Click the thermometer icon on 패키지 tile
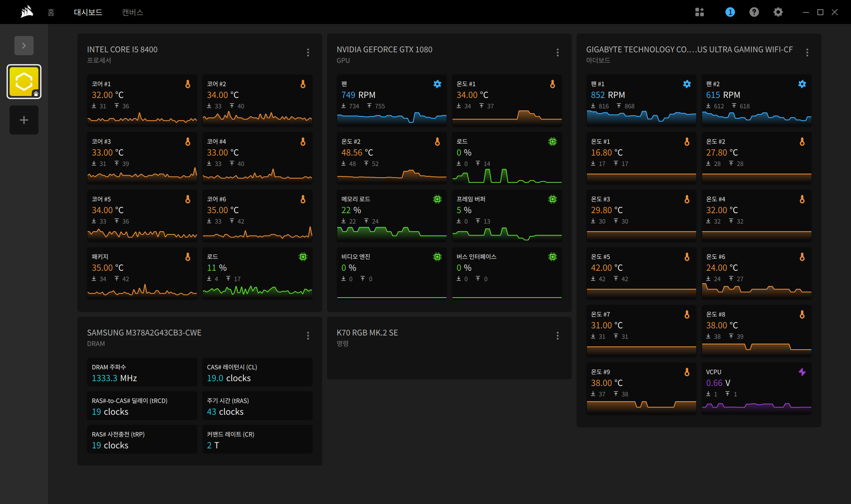Screen dimensions: 851x504 188,257
